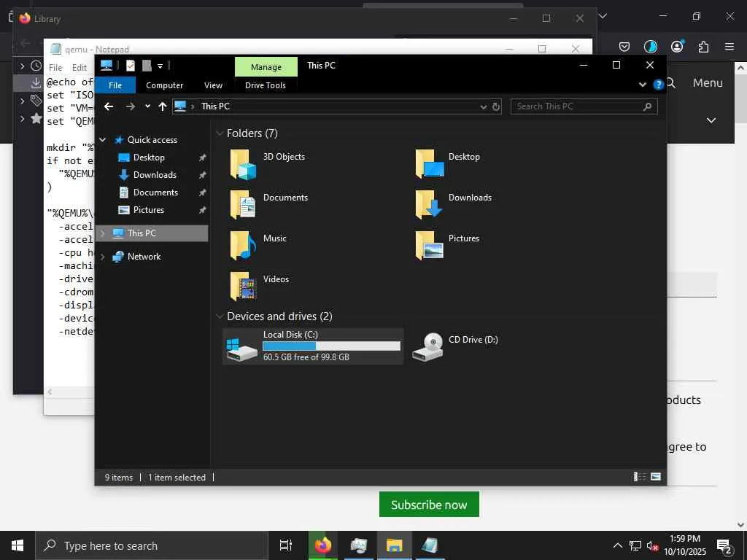Screen dimensions: 747x560
Task: Select the Music folder icon
Action: [242, 246]
